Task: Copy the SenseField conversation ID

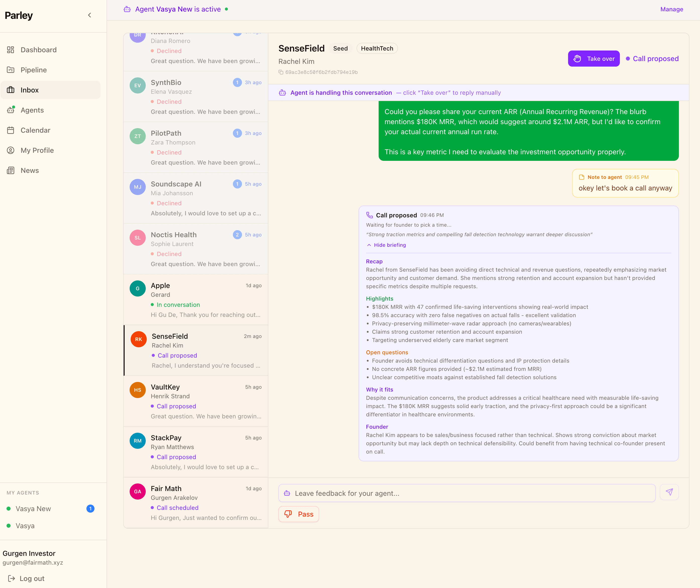Action: point(281,72)
